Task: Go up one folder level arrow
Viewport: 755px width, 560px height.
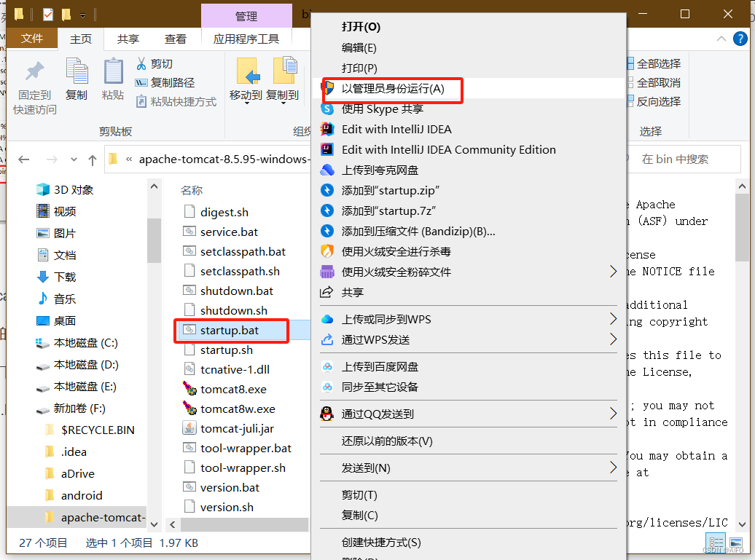Action: coord(93,159)
